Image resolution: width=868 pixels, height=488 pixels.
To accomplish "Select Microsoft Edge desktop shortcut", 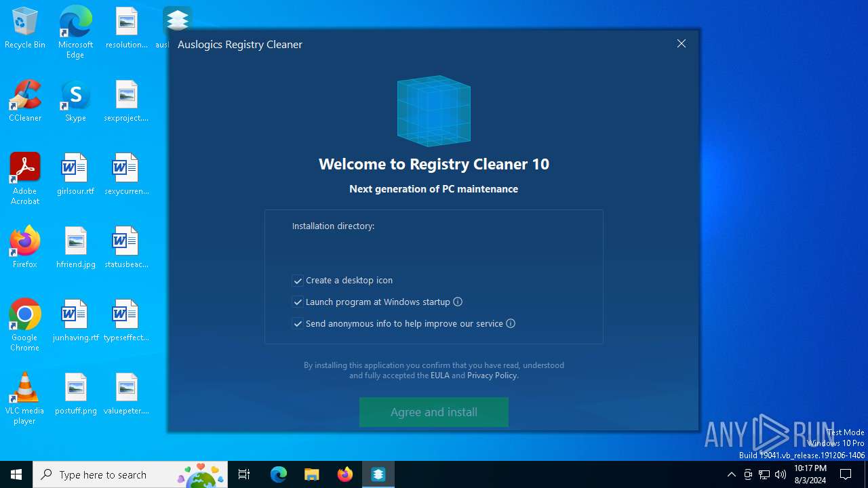I will [x=75, y=33].
